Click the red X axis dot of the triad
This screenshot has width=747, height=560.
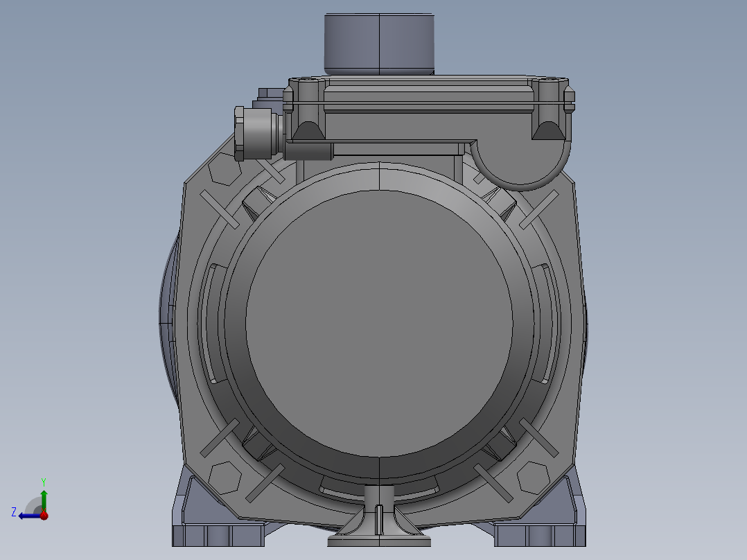pos(44,515)
